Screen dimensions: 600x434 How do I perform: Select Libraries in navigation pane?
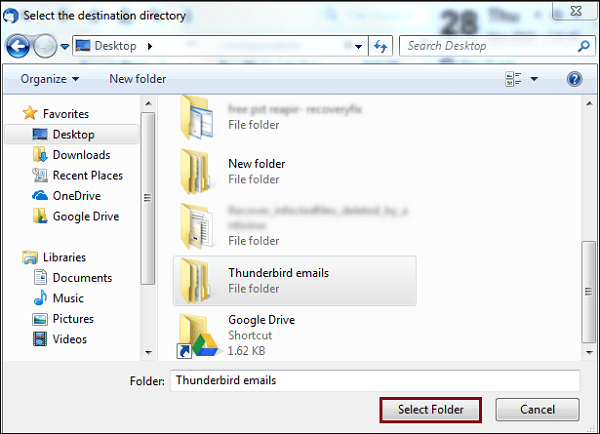[x=64, y=257]
